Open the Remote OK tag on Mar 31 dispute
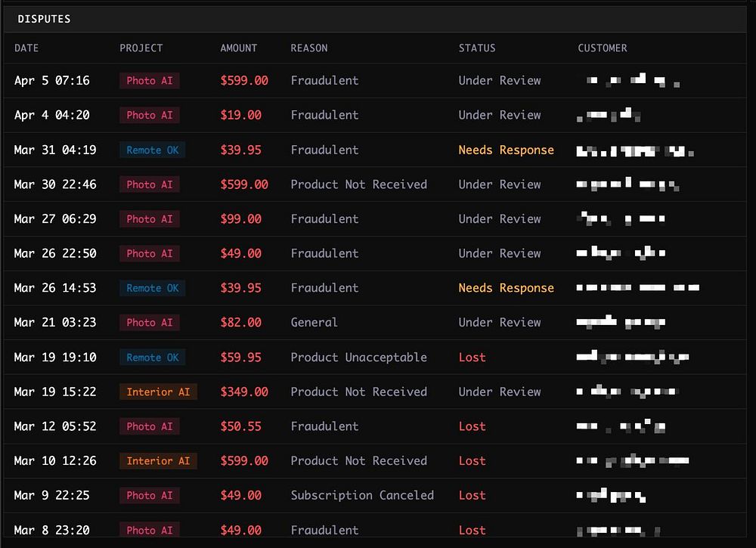This screenshot has height=548, width=756. [153, 150]
